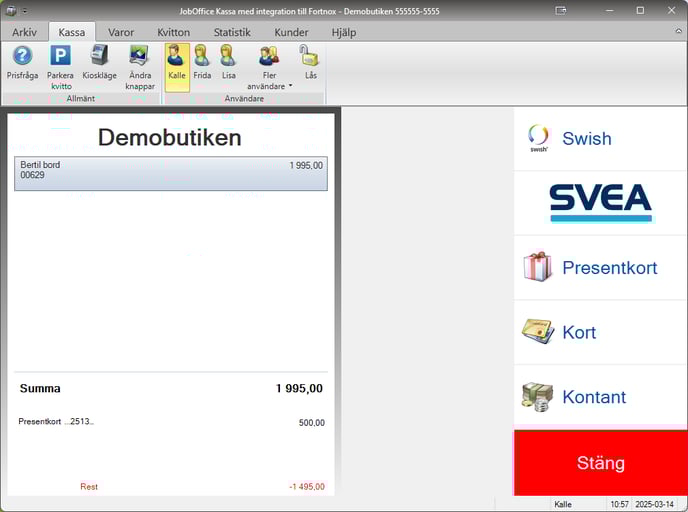
Task: Click the date 2025-03-14 in status bar
Action: tap(654, 504)
